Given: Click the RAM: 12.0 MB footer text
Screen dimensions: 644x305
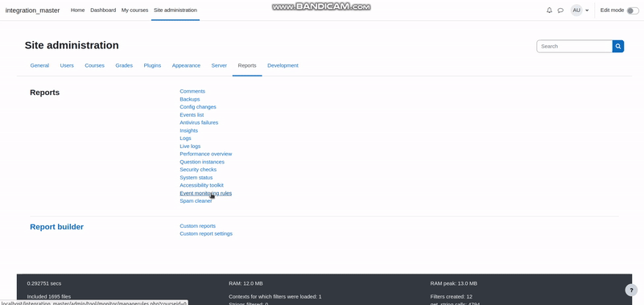Looking at the screenshot, I should (246, 283).
